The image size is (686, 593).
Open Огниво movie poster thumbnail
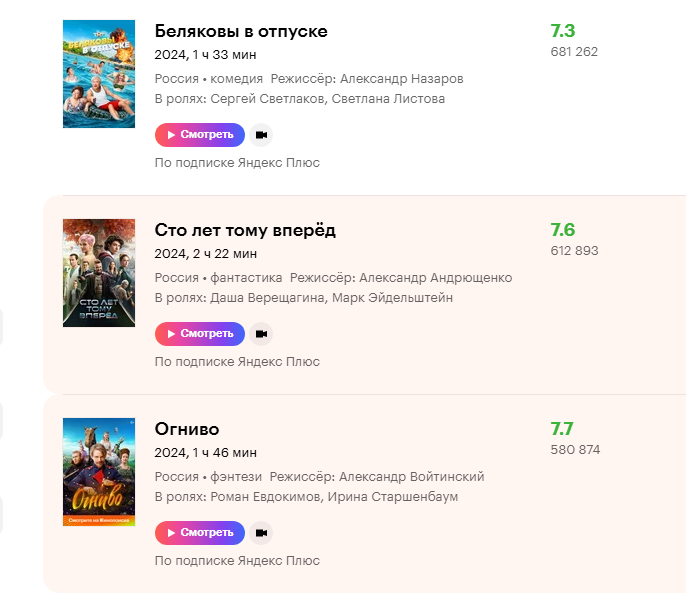(99, 472)
